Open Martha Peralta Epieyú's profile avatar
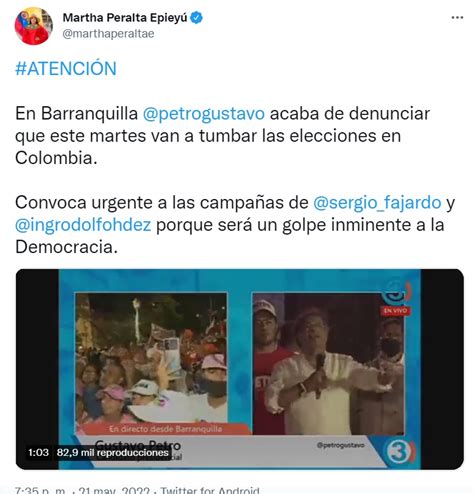The height and width of the screenshot is (494, 474). coord(34,26)
